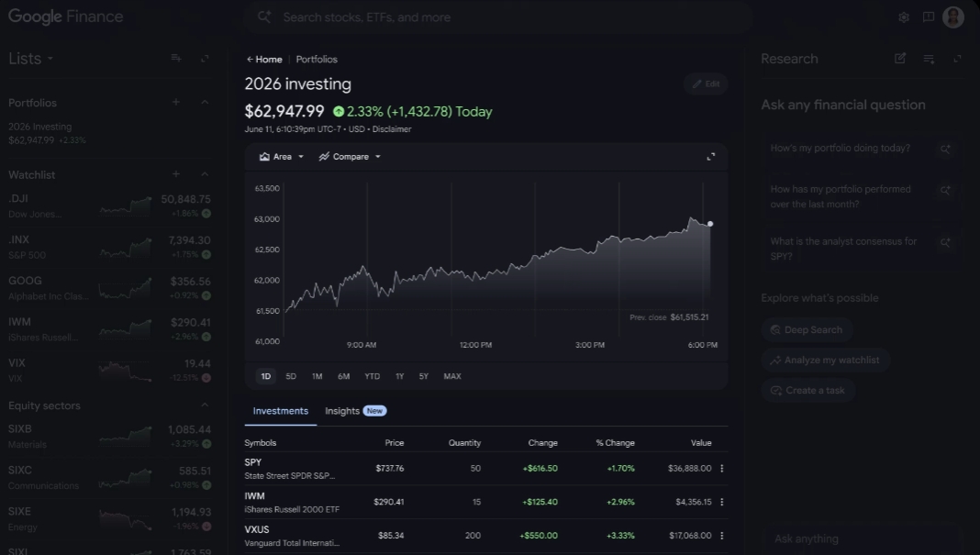Switch to the Investments tab

281,411
